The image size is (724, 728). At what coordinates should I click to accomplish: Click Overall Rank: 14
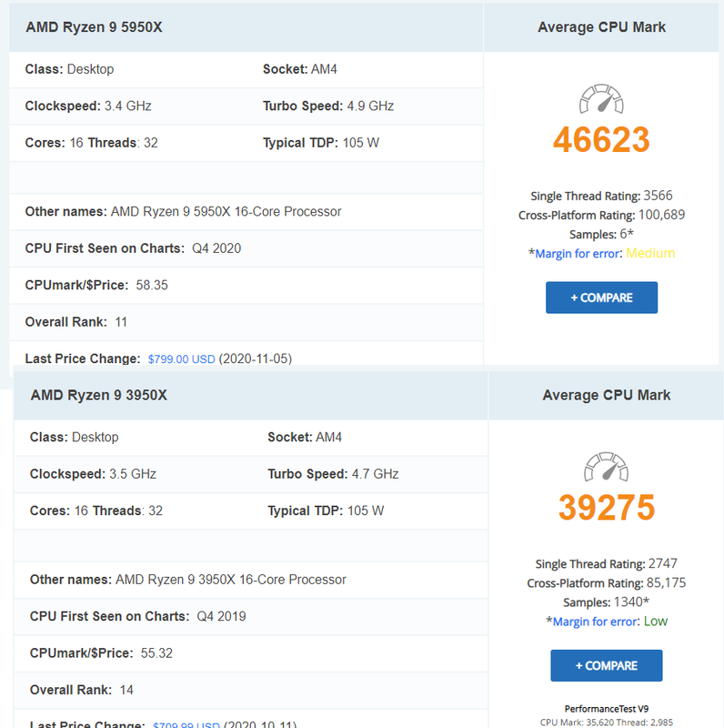81,690
